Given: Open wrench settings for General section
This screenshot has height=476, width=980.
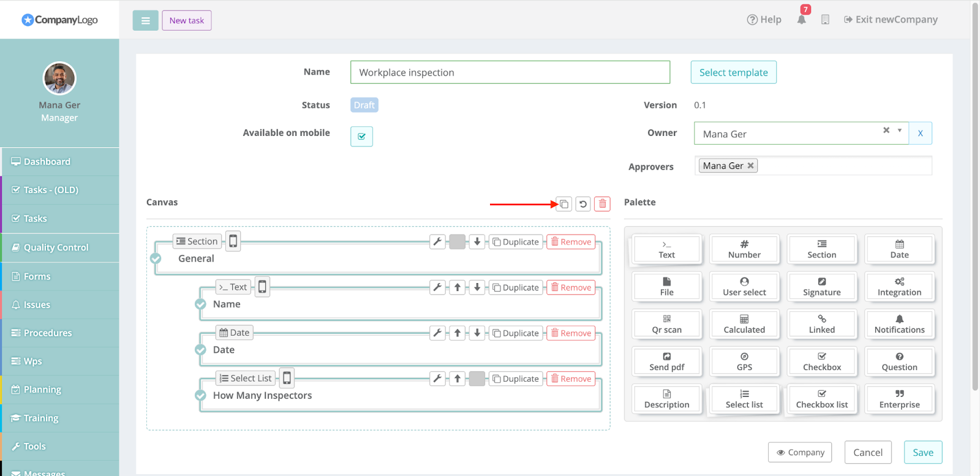Looking at the screenshot, I should (x=437, y=241).
